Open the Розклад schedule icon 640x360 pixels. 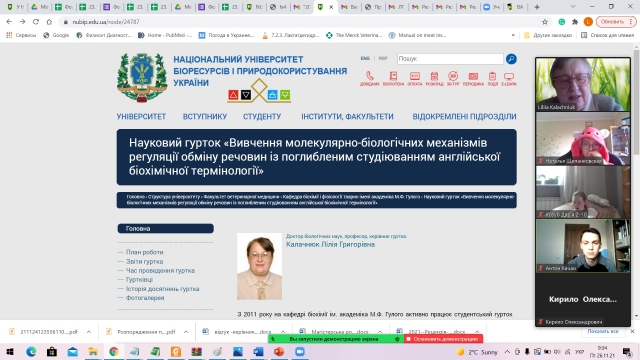tap(434, 78)
